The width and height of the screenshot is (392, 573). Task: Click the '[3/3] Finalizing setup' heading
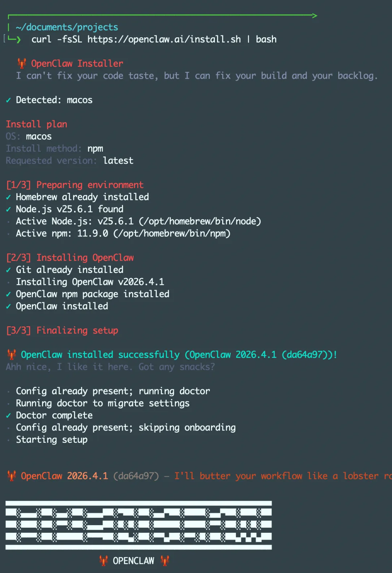(x=62, y=331)
